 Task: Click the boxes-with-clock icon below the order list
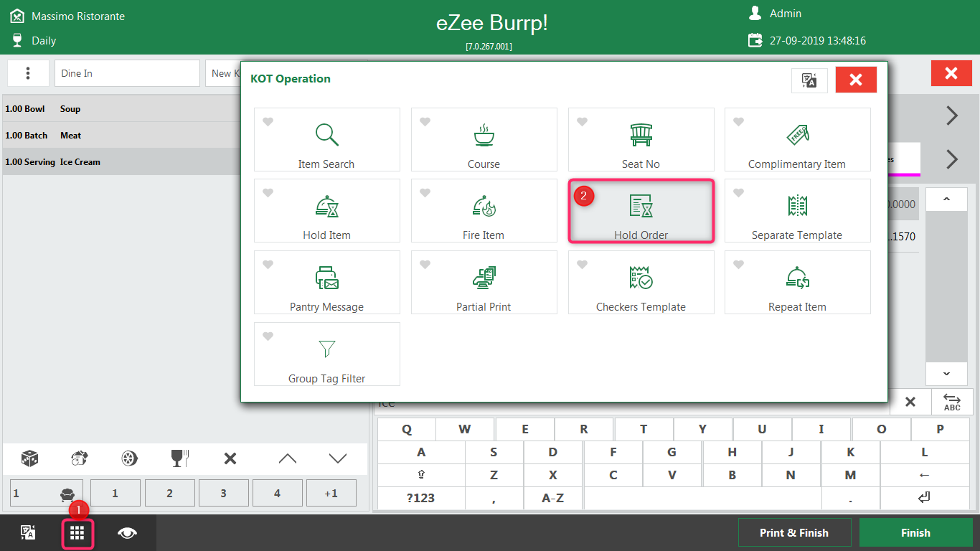80,458
